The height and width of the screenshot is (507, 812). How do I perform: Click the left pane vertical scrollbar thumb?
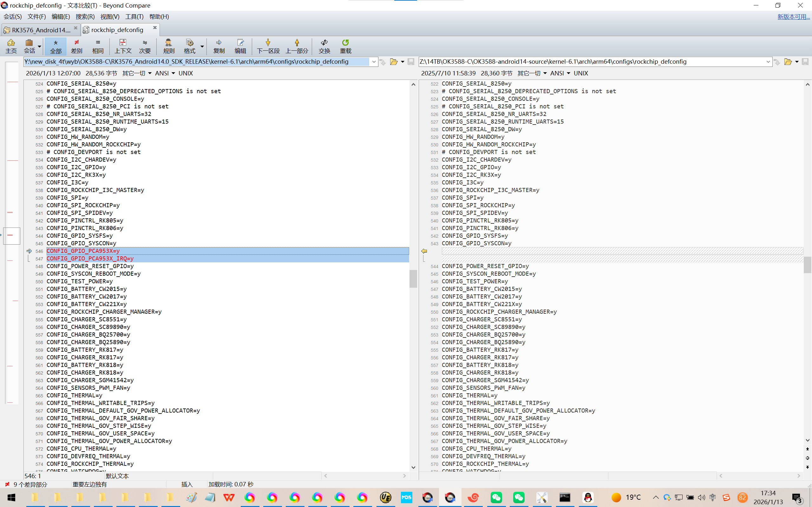[x=413, y=278]
